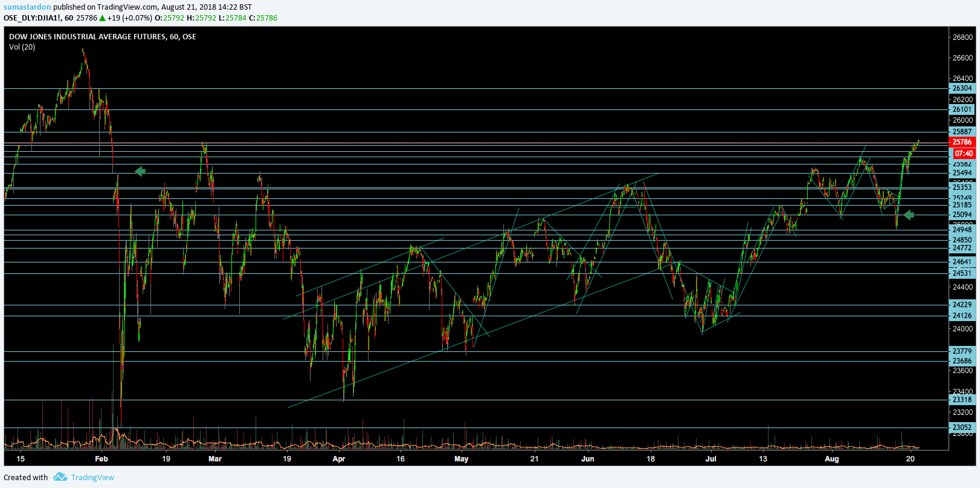Select the 26101 horizontal line price label

coord(962,109)
